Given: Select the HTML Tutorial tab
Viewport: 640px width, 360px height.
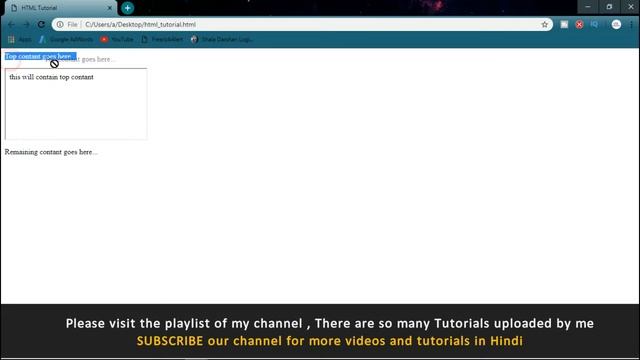Looking at the screenshot, I should [x=61, y=8].
